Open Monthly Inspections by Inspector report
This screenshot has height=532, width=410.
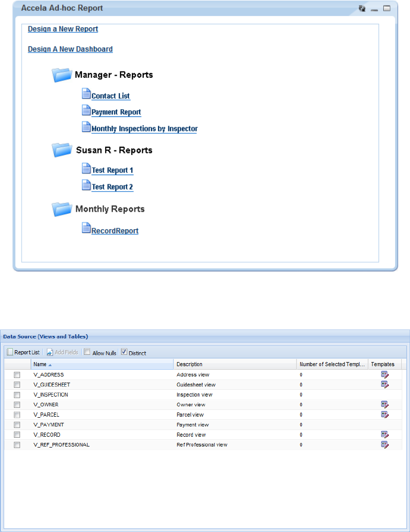pos(145,129)
